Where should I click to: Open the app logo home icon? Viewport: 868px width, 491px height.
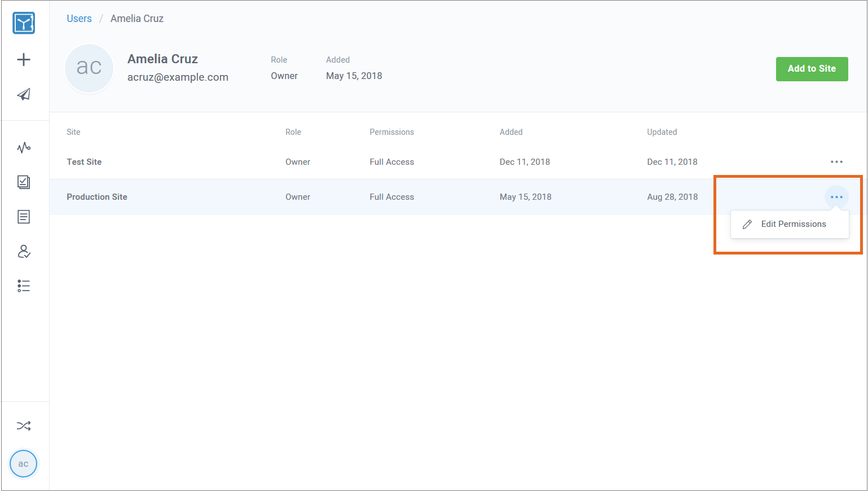click(24, 23)
